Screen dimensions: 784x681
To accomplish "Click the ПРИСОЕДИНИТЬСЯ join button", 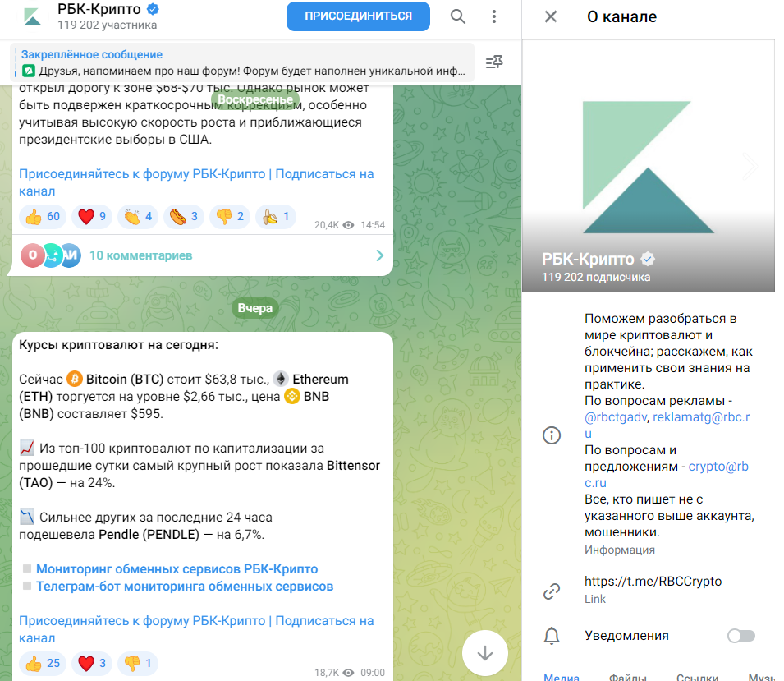I will pos(358,16).
